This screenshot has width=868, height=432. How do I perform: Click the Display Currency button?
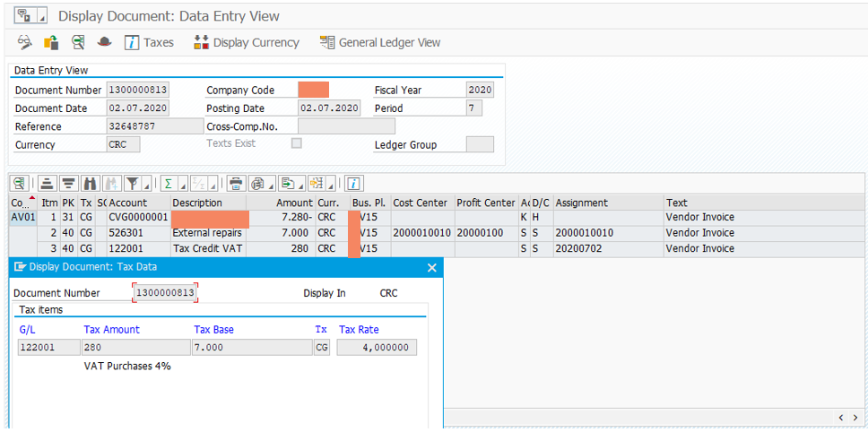point(247,42)
